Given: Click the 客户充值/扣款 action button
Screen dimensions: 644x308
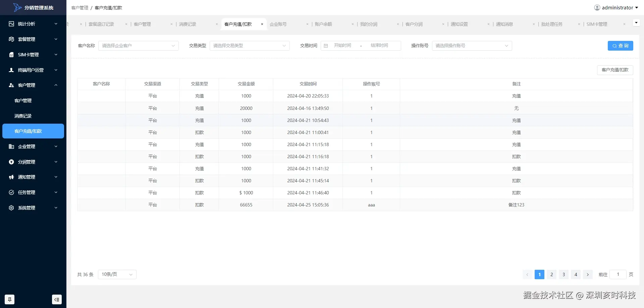Looking at the screenshot, I should click(x=615, y=70).
